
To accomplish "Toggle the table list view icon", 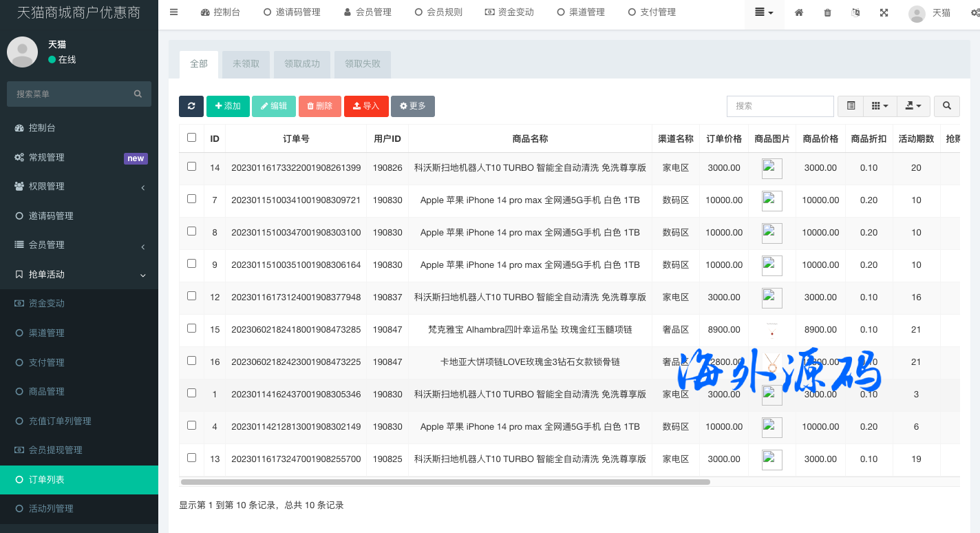I will [851, 106].
